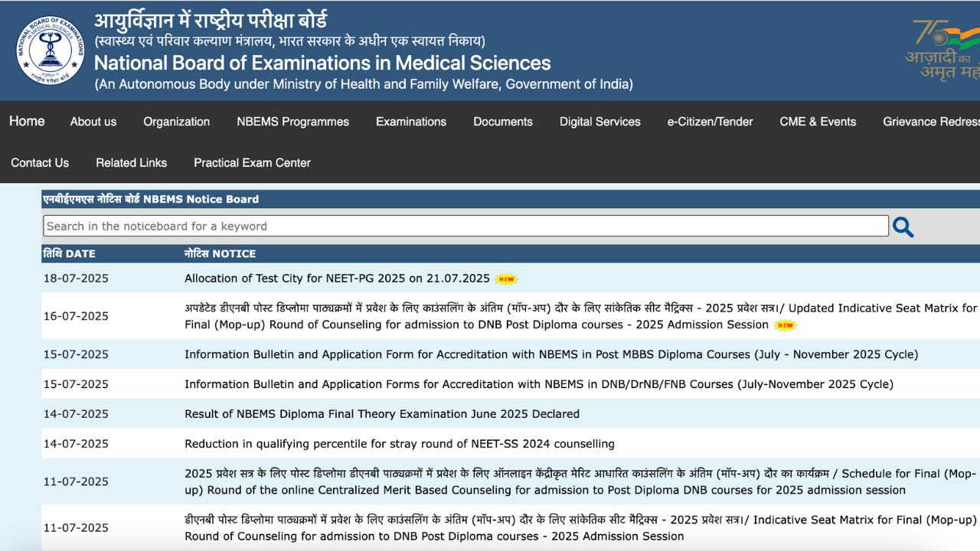Open the Documents menu

pyautogui.click(x=503, y=122)
